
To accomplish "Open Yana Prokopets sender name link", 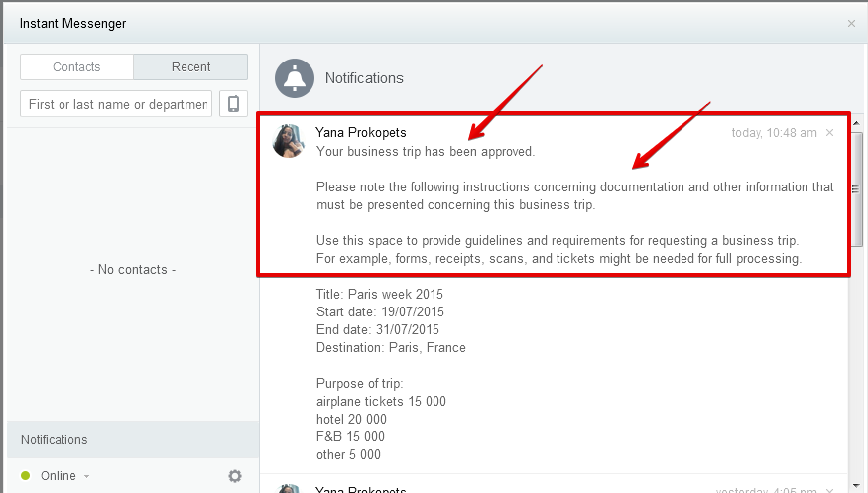I will tap(361, 132).
